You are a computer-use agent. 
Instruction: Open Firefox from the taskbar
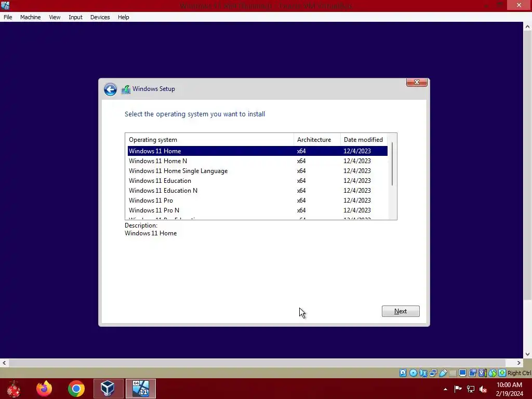point(44,389)
